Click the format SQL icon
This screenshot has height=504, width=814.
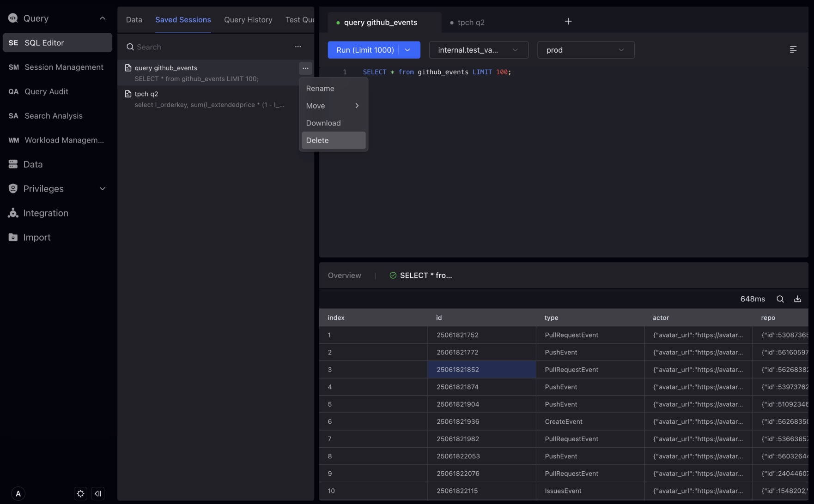(x=793, y=49)
